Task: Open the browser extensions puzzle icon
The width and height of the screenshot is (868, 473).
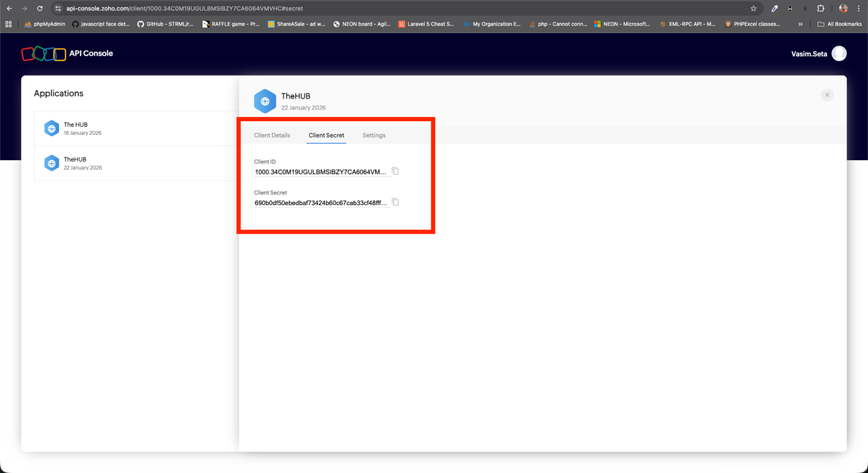Action: [820, 9]
